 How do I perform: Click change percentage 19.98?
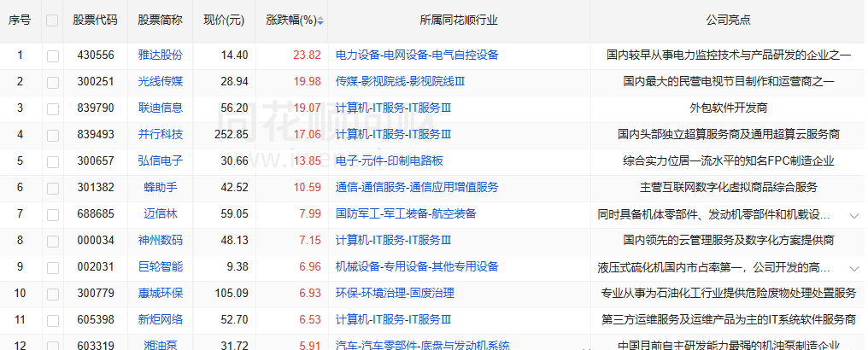pos(308,81)
